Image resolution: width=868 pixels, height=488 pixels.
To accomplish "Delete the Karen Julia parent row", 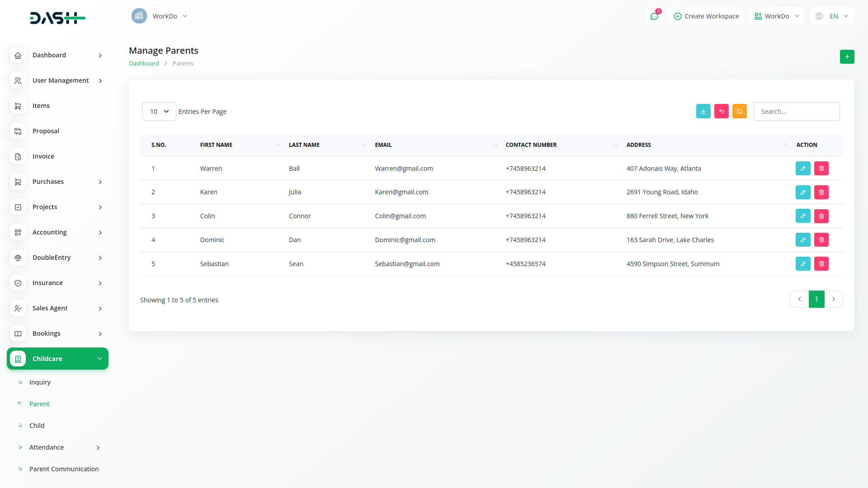I will pyautogui.click(x=821, y=192).
